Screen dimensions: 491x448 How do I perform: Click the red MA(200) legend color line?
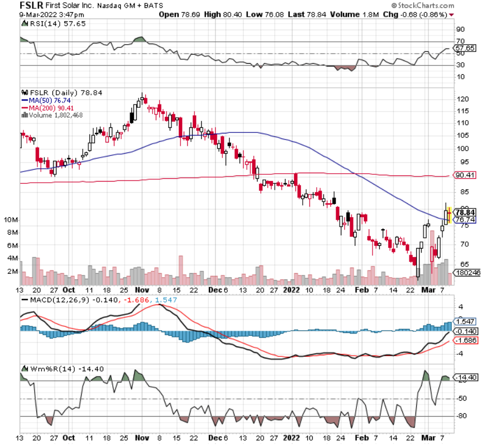pyautogui.click(x=24, y=107)
